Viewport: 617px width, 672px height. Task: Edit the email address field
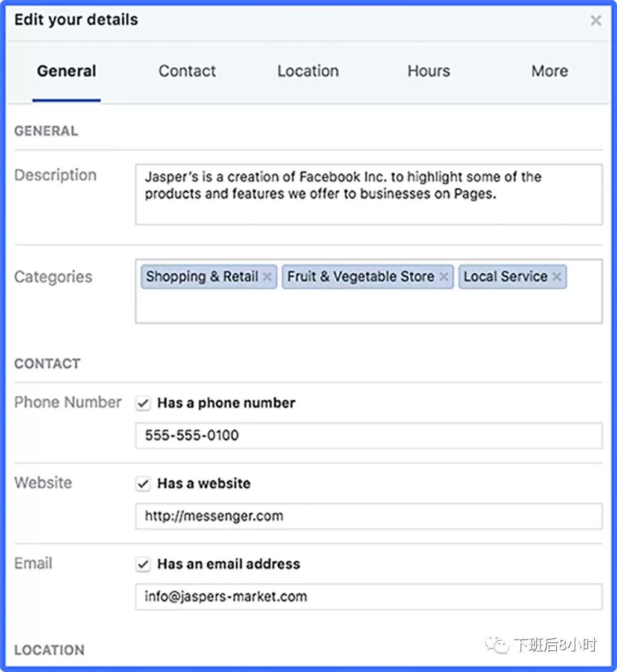point(368,597)
